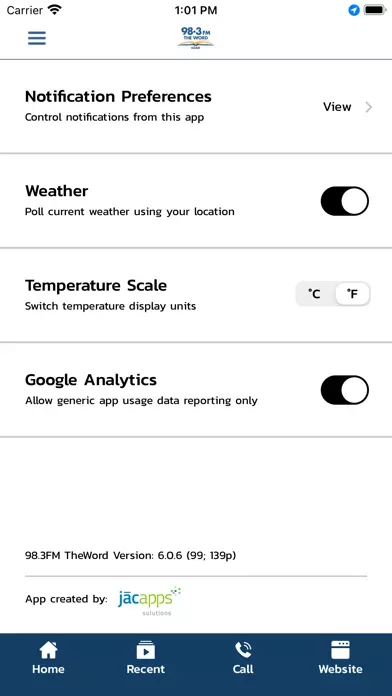The image size is (392, 696).
Task: Tap the Home house icon
Action: tap(48, 650)
